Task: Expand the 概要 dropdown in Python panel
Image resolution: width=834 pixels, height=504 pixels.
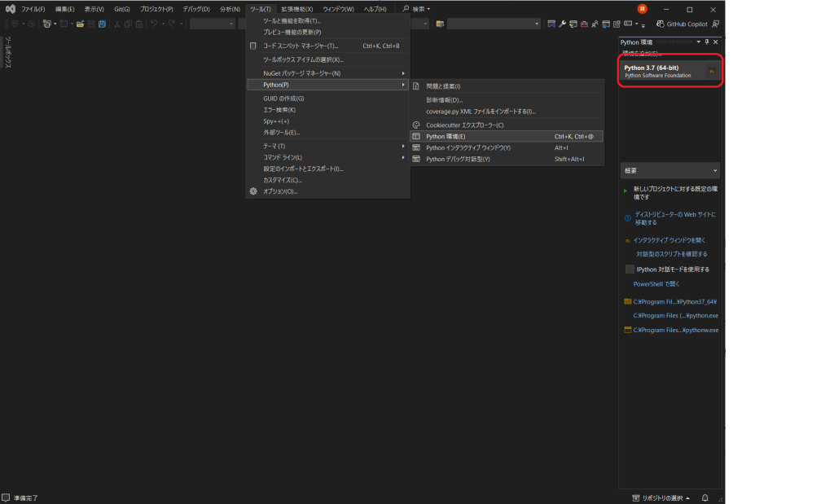Action: [x=670, y=171]
